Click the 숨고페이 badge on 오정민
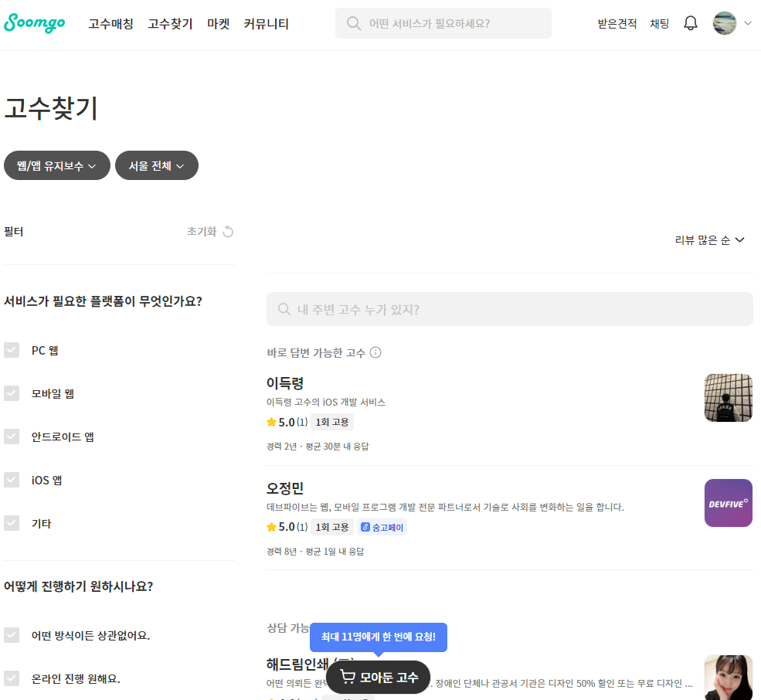 coord(383,527)
